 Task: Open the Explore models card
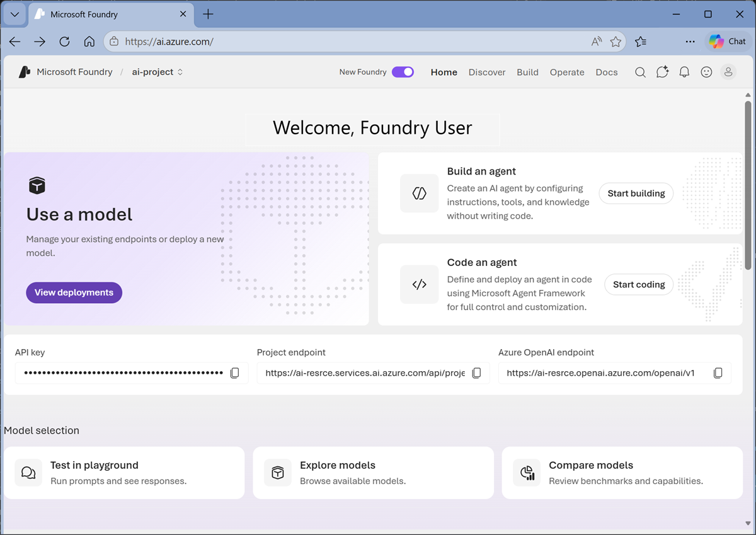click(373, 473)
